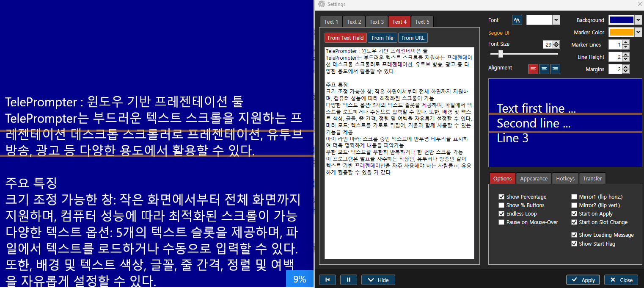The height and width of the screenshot is (288, 644).
Task: Pause the teleprompter scrolling
Action: click(349, 280)
